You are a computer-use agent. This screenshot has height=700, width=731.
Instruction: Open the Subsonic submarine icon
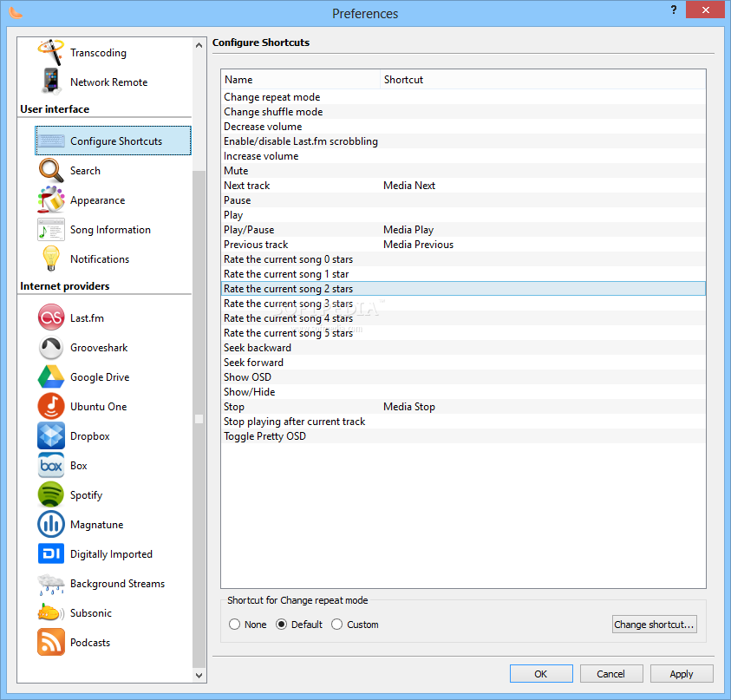coord(51,612)
